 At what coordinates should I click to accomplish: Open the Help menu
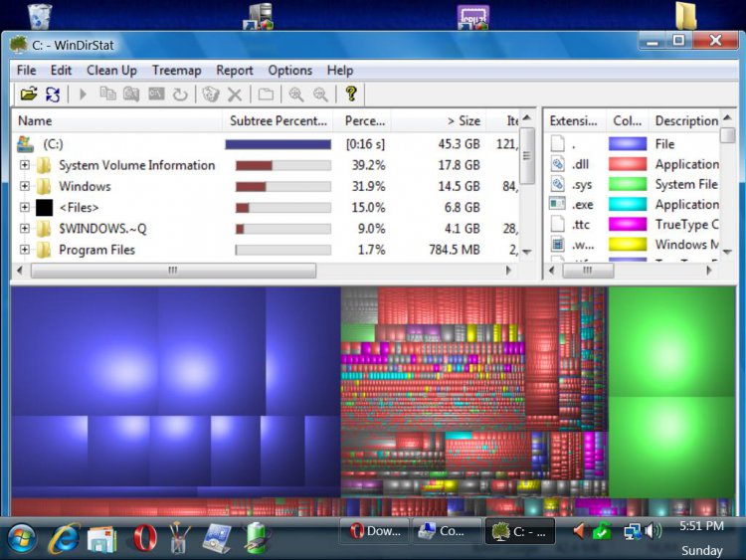(x=340, y=71)
